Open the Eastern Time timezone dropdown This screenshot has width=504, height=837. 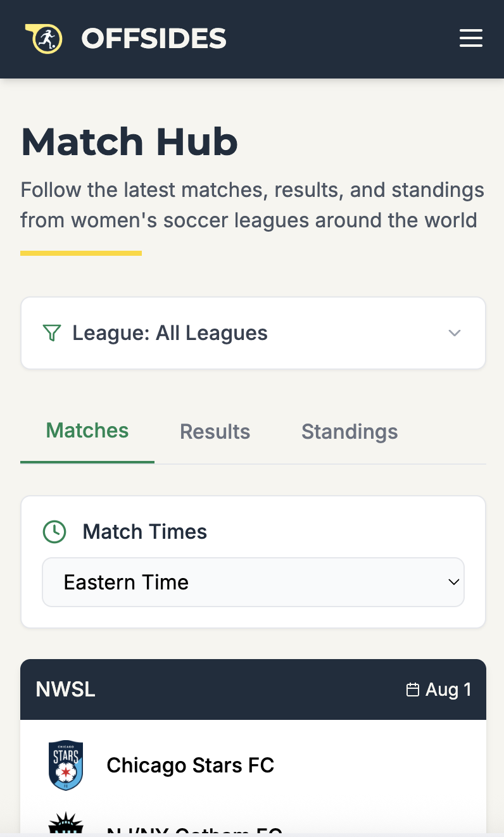pyautogui.click(x=253, y=582)
